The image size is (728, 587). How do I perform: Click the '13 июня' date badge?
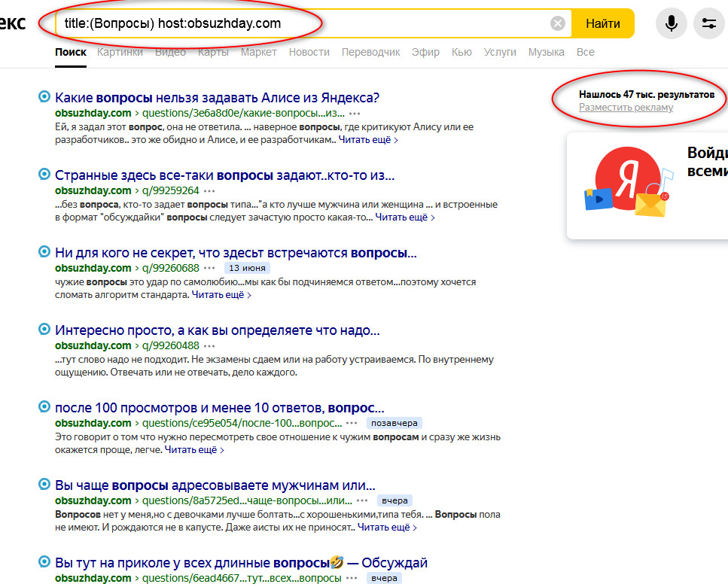click(247, 268)
